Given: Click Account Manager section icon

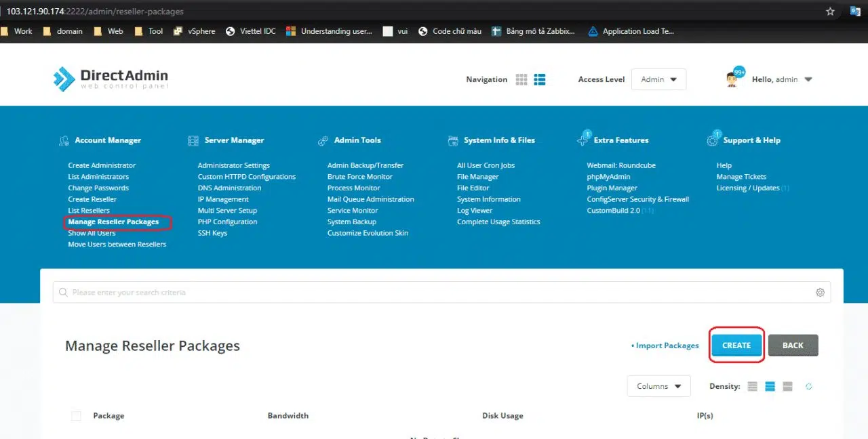Looking at the screenshot, I should (64, 141).
